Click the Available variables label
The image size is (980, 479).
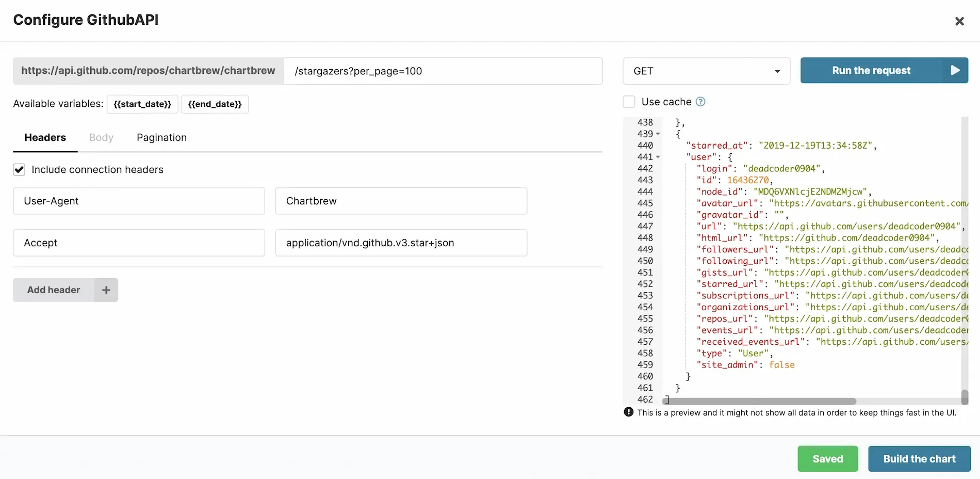pyautogui.click(x=58, y=104)
